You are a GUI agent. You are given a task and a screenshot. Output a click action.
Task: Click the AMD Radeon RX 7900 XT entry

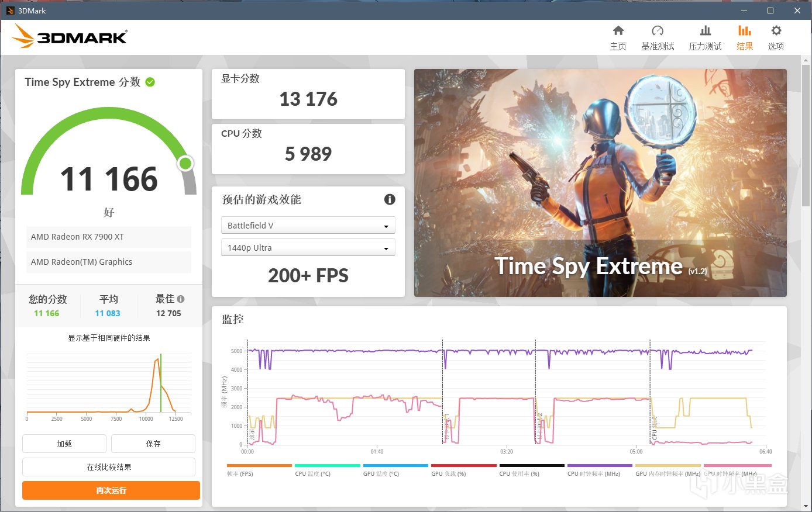(x=109, y=237)
